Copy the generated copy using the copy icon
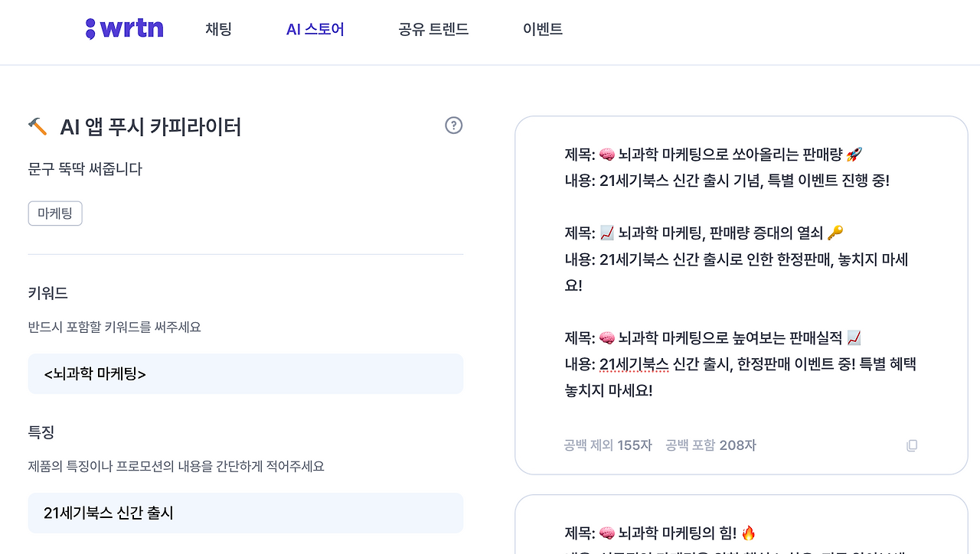The image size is (980, 554). point(911,445)
